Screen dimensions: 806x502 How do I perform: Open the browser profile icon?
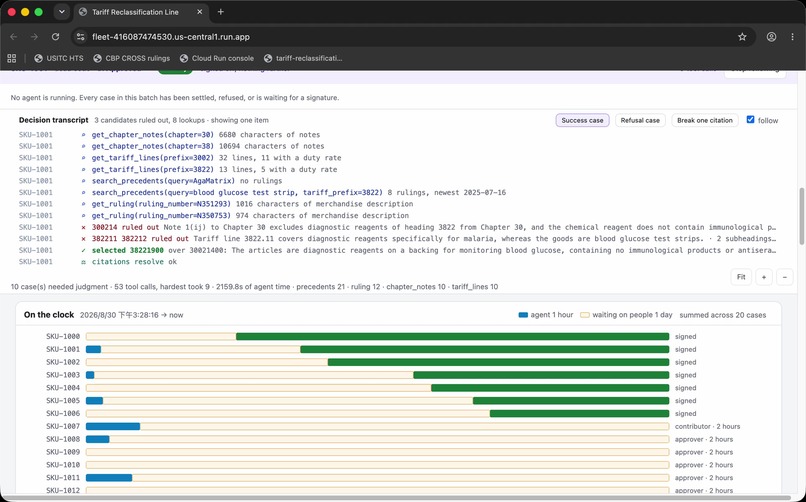pyautogui.click(x=771, y=37)
